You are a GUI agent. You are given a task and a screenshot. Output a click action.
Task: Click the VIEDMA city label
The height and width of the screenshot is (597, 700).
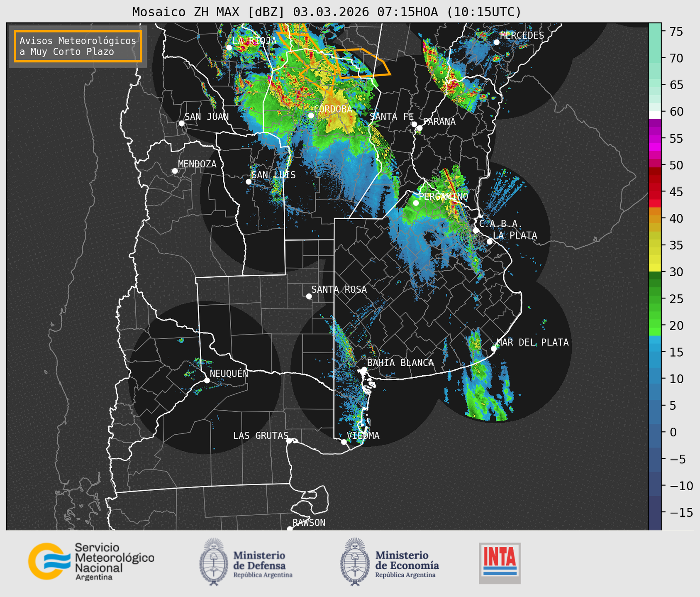[x=363, y=436]
